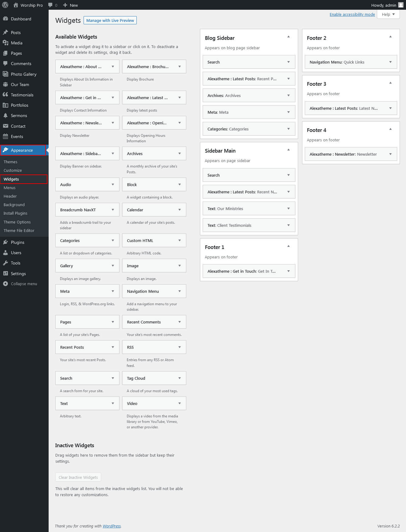Image resolution: width=406 pixels, height=532 pixels.
Task: Click Enable accessibility mode link
Action: pos(352,14)
